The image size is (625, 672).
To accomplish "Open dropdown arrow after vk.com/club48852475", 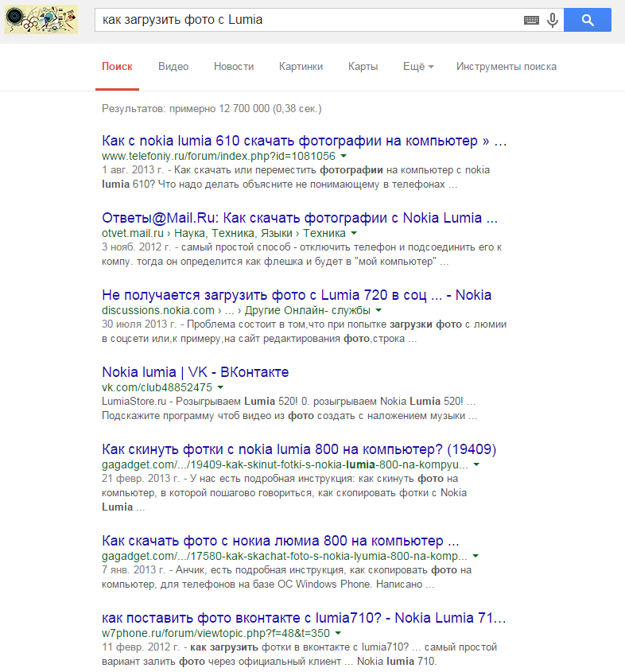I will coord(220,388).
